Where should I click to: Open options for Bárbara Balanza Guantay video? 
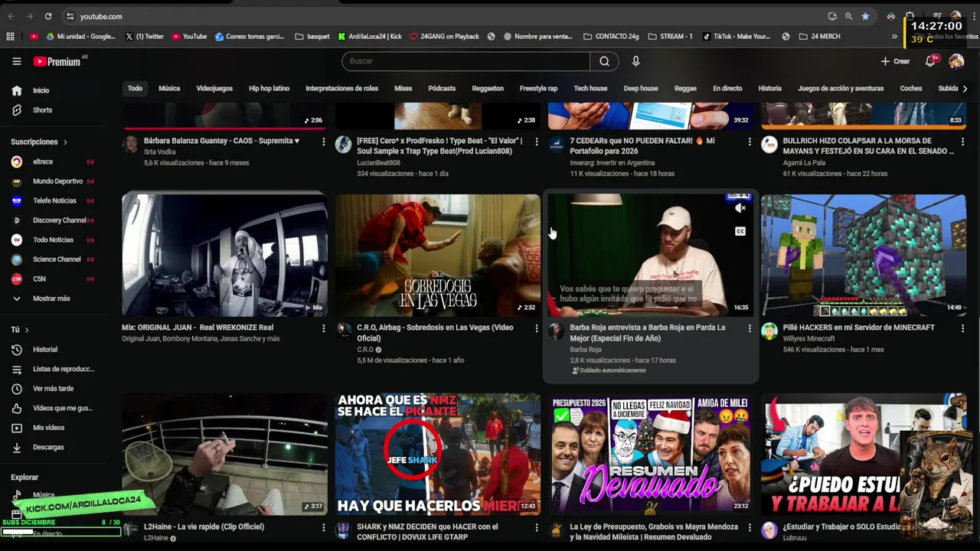323,142
